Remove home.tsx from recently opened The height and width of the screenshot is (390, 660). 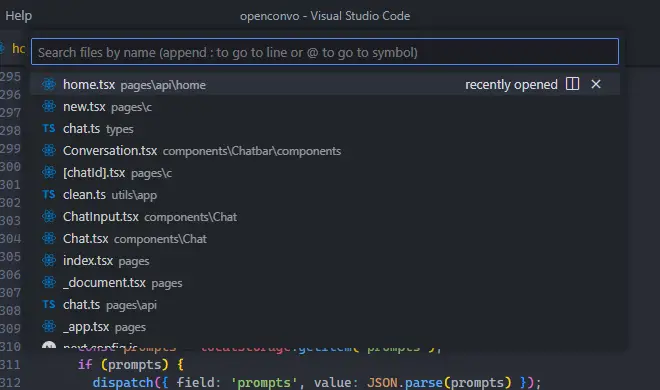pos(596,84)
